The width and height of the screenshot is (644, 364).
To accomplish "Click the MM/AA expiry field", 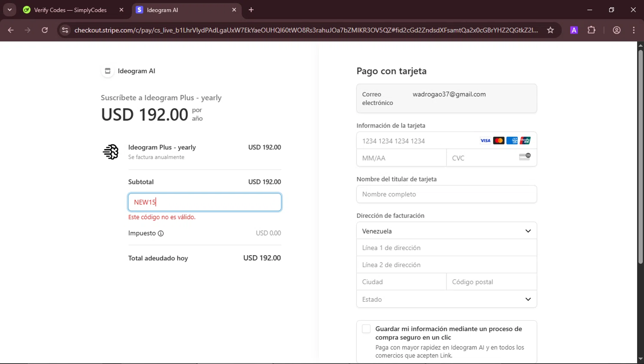I will [x=401, y=158].
